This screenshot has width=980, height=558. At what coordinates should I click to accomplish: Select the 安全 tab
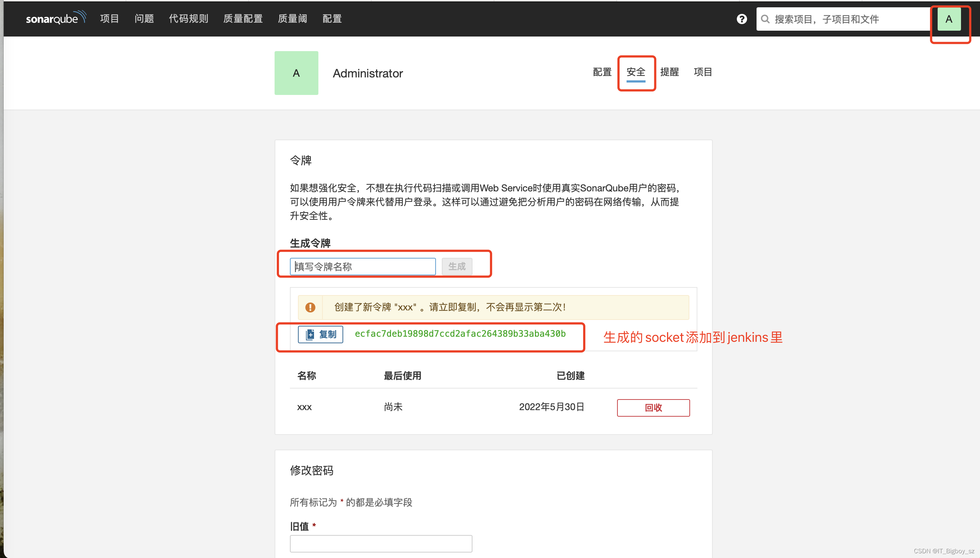click(636, 72)
